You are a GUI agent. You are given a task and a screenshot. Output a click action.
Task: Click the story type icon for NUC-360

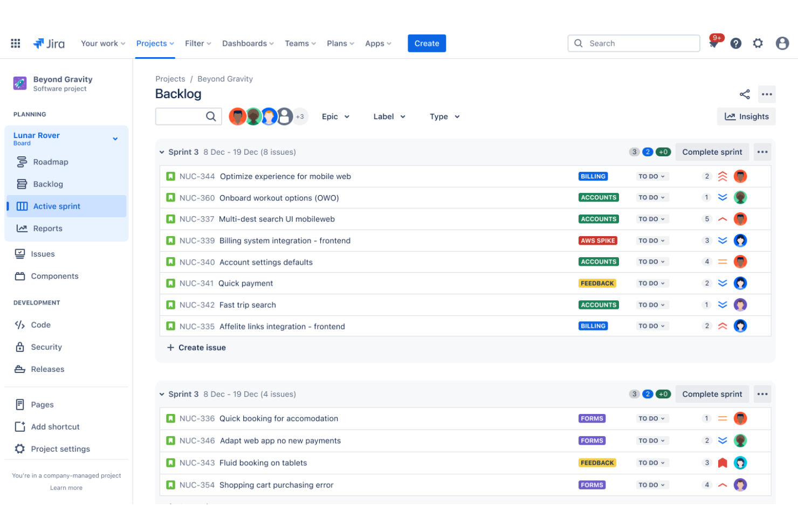pyautogui.click(x=170, y=198)
